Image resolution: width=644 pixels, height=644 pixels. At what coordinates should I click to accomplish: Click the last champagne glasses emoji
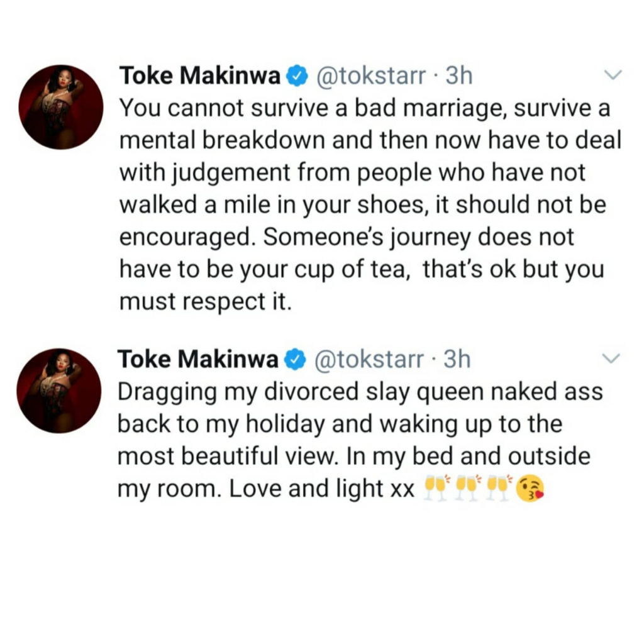point(499,489)
